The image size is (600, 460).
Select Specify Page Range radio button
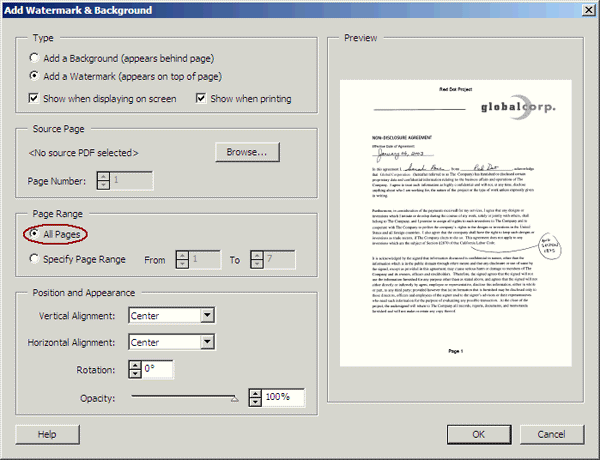[x=36, y=259]
